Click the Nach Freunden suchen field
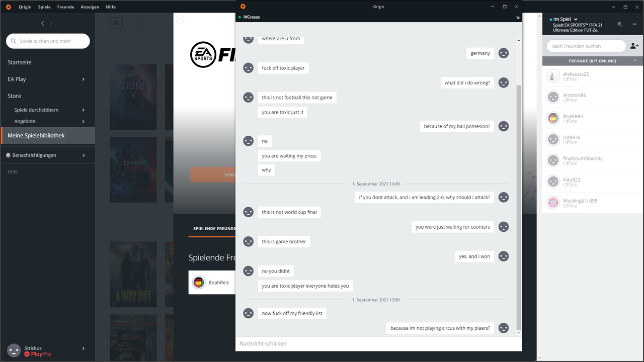 (586, 46)
